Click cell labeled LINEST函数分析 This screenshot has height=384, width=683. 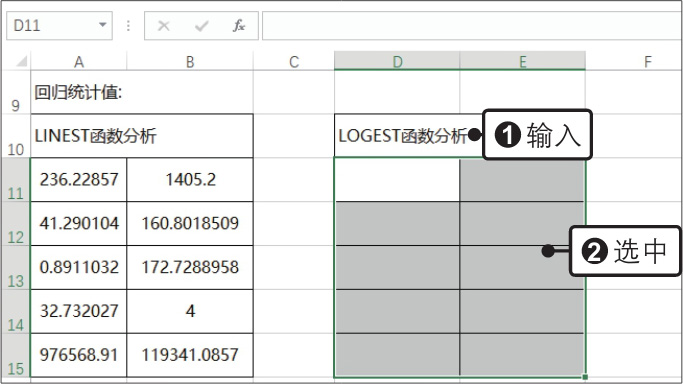tap(142, 136)
